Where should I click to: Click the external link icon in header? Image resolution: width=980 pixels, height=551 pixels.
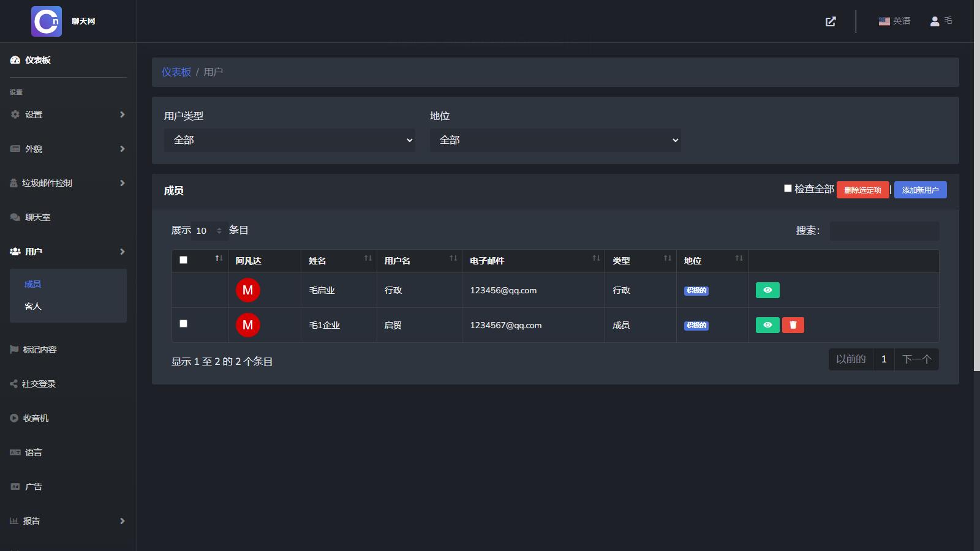831,21
